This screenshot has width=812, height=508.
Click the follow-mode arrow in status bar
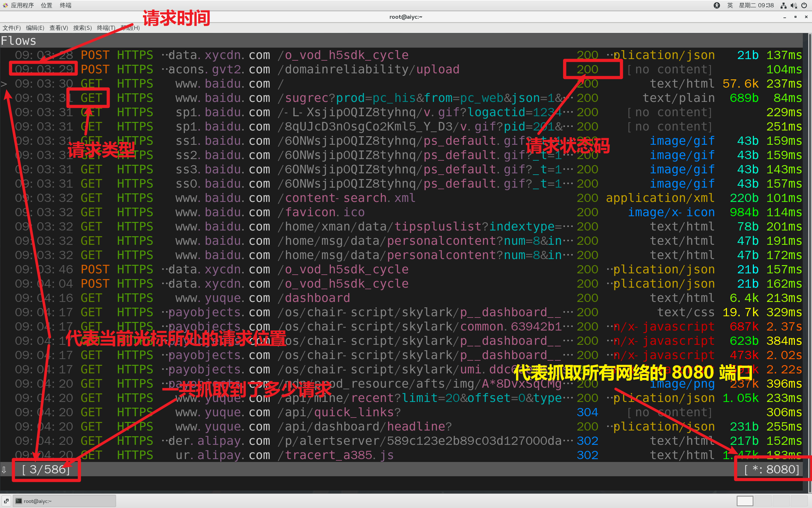point(4,469)
